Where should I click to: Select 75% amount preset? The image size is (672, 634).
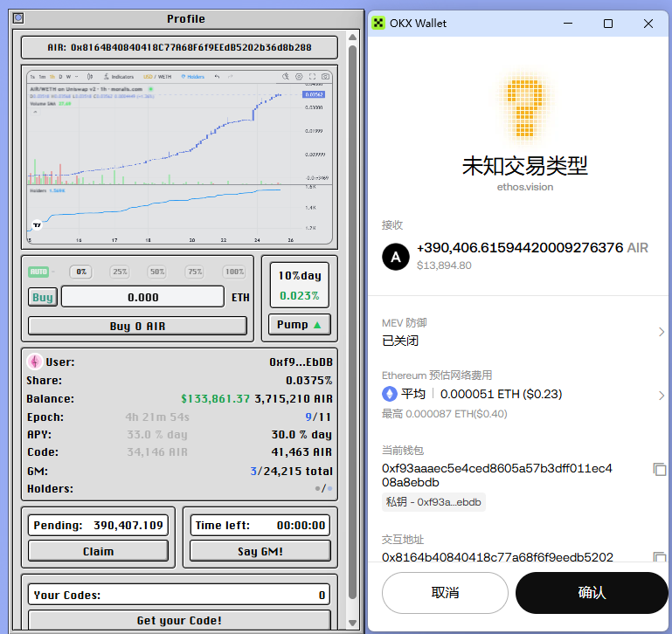195,272
